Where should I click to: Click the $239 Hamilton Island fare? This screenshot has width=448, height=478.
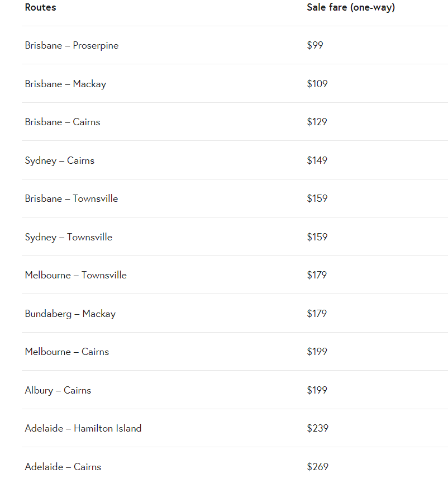click(x=318, y=428)
